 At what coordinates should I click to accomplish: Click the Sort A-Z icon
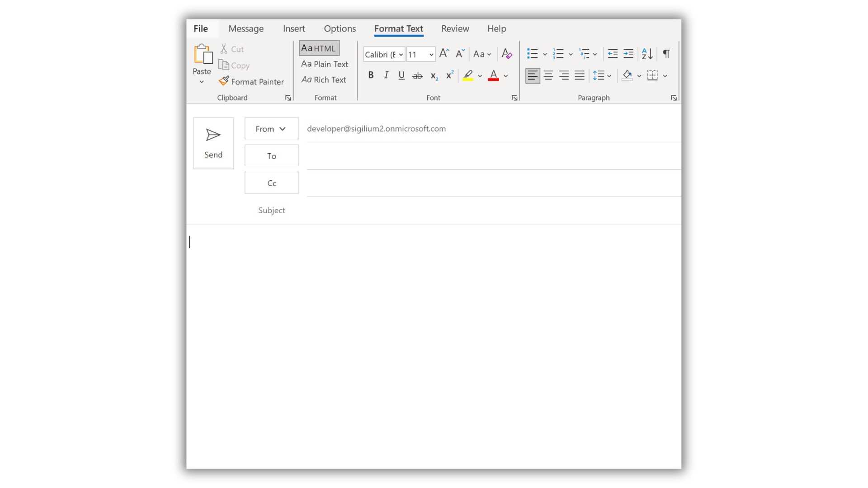[x=647, y=54]
